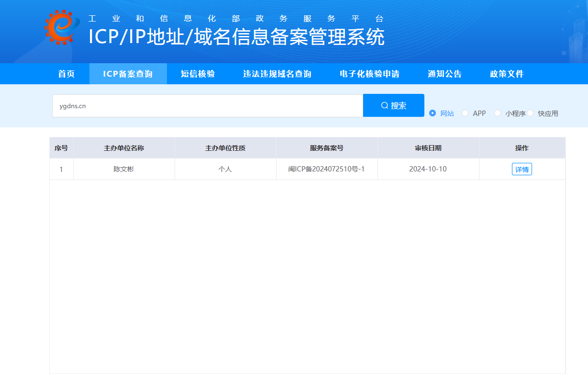The height and width of the screenshot is (374, 588).
Task: Click the 主办单位性质 column header
Action: pos(225,148)
